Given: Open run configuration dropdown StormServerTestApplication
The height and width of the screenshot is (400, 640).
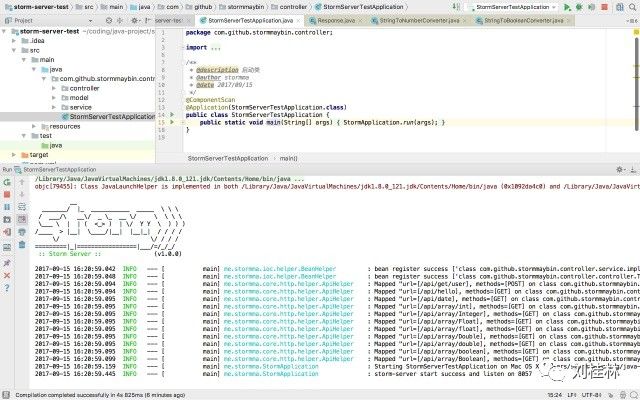Looking at the screenshot, I should pyautogui.click(x=512, y=7).
